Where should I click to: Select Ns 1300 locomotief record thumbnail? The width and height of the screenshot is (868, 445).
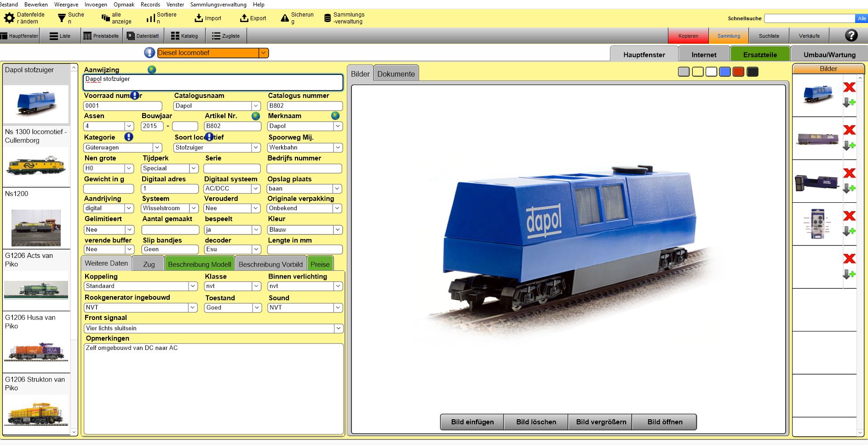[36, 166]
